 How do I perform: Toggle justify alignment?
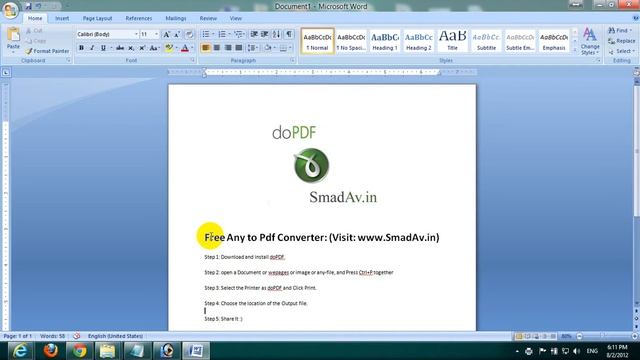239,48
